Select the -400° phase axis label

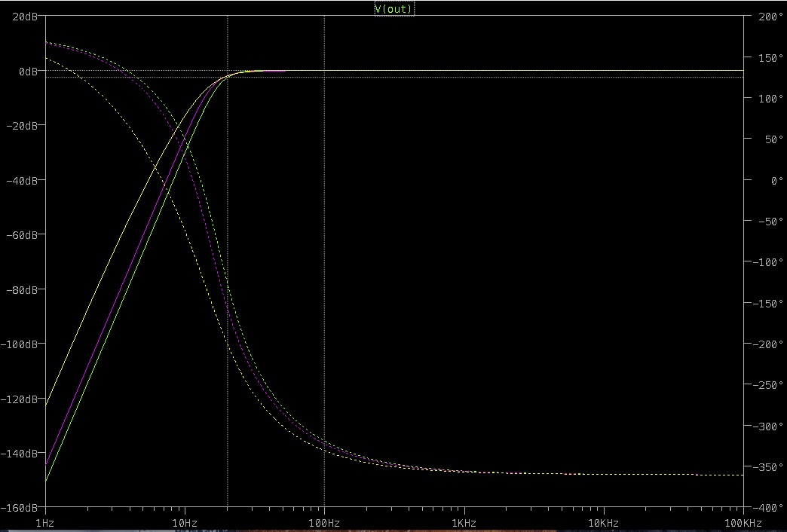pos(767,508)
